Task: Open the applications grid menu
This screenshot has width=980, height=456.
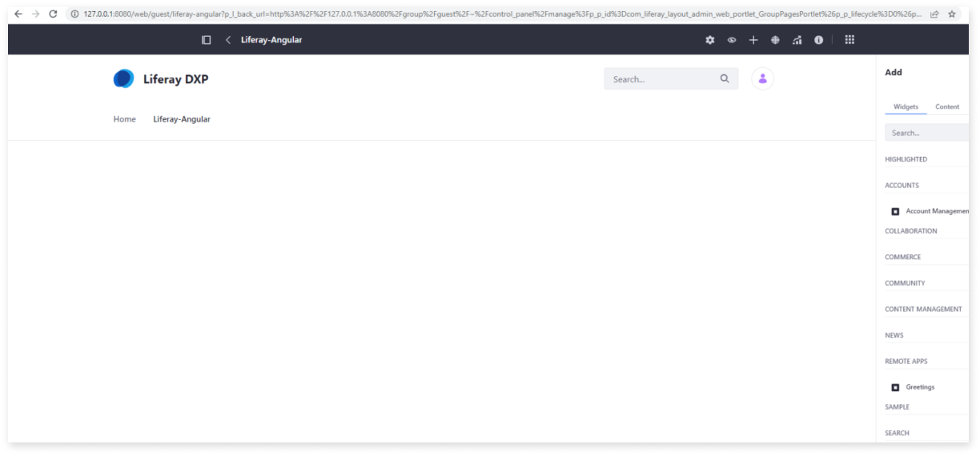Action: tap(849, 40)
